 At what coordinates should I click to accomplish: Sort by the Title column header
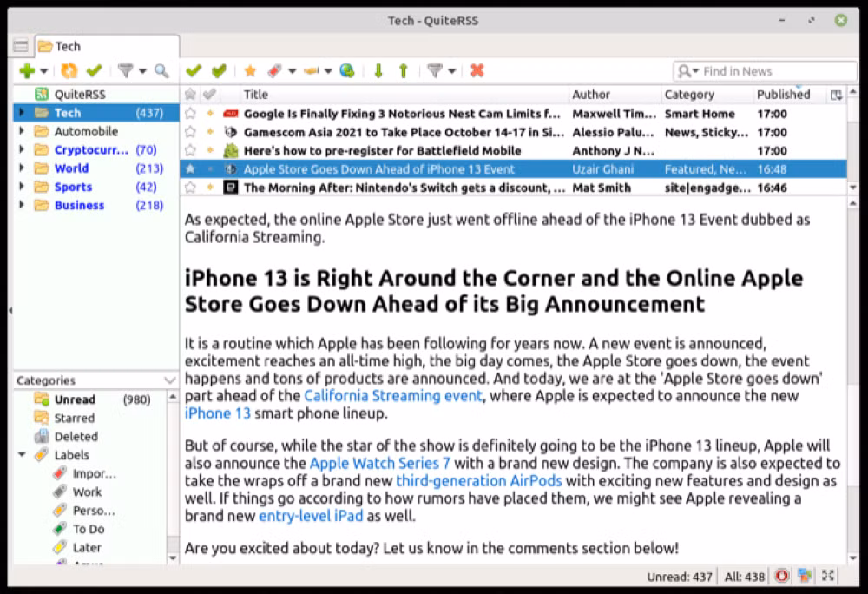(x=404, y=95)
